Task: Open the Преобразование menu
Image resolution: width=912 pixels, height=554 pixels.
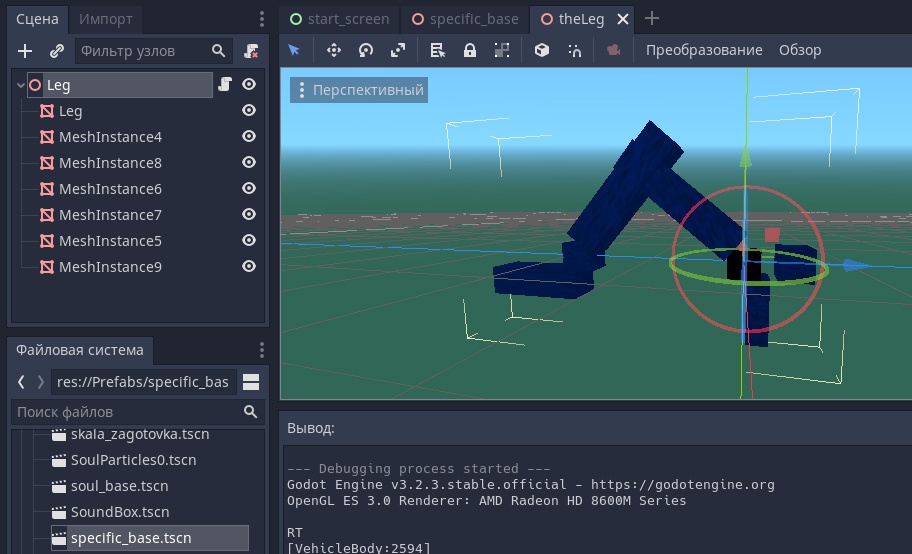Action: [703, 50]
